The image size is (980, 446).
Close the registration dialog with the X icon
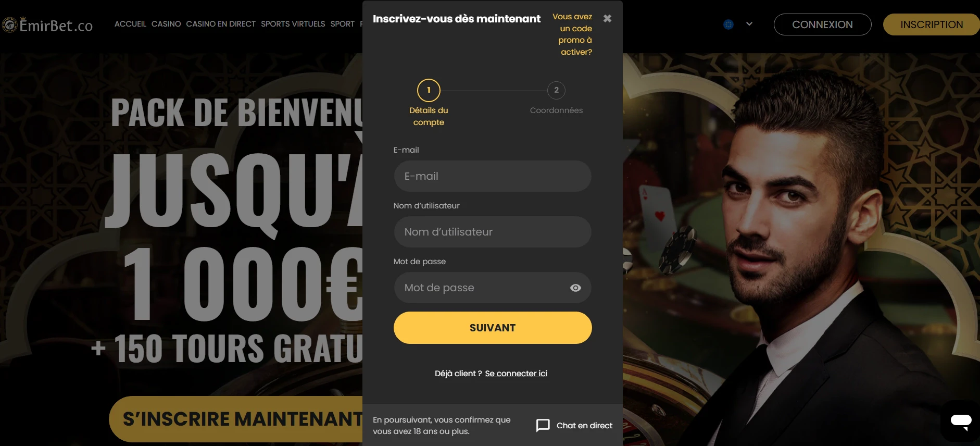tap(607, 18)
